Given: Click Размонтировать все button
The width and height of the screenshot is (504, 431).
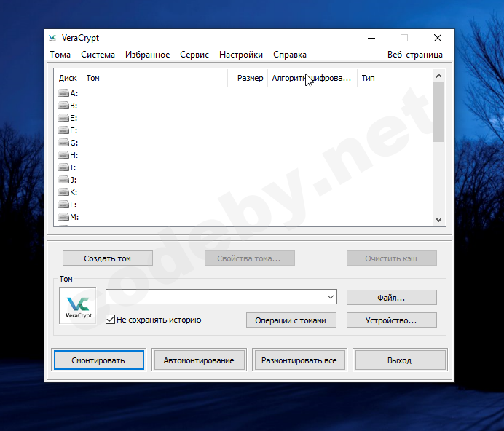Looking at the screenshot, I should coord(299,360).
